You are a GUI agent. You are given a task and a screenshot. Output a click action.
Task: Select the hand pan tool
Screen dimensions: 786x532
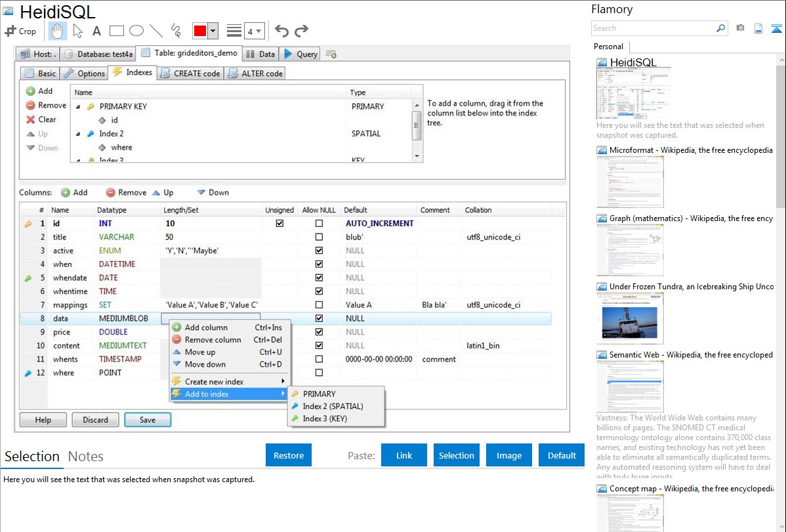click(x=58, y=31)
